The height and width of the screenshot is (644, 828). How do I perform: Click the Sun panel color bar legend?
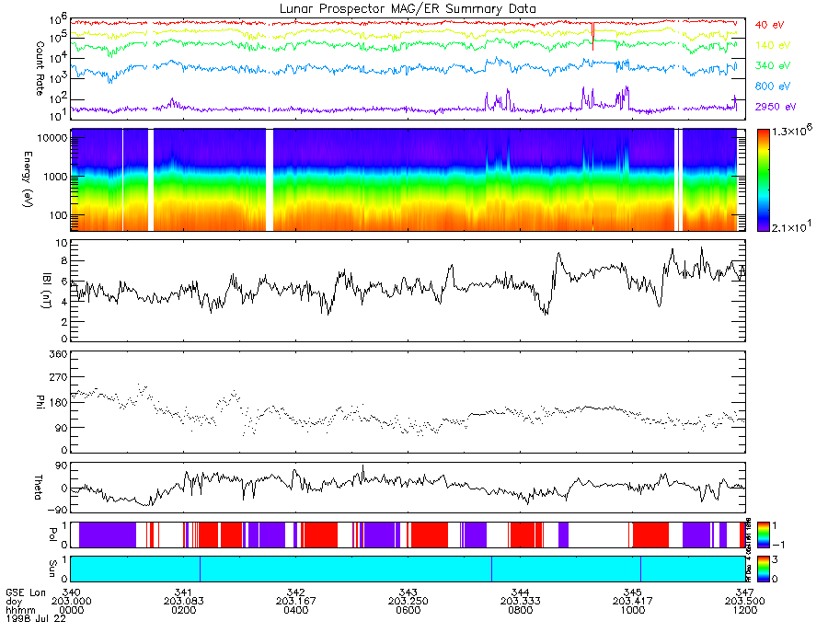coord(764,569)
